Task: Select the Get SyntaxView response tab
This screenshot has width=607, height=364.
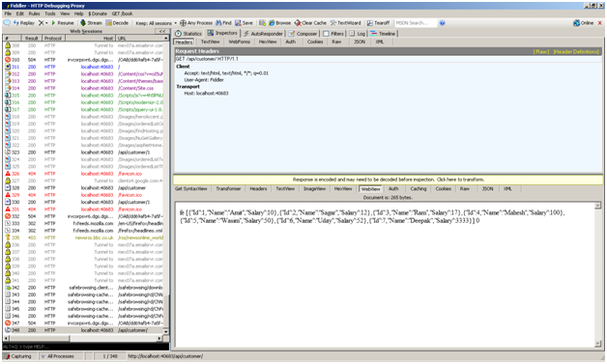Action: (x=190, y=189)
